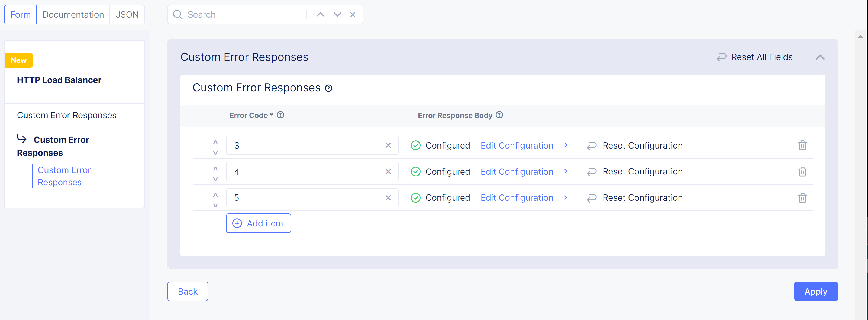
Task: Open the Documentation tab
Action: pos(73,14)
